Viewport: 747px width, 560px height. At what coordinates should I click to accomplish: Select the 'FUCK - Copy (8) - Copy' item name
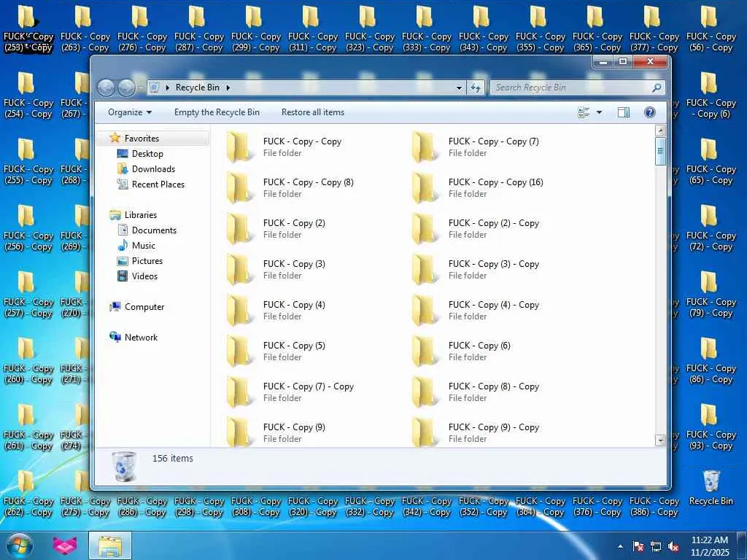(x=494, y=386)
